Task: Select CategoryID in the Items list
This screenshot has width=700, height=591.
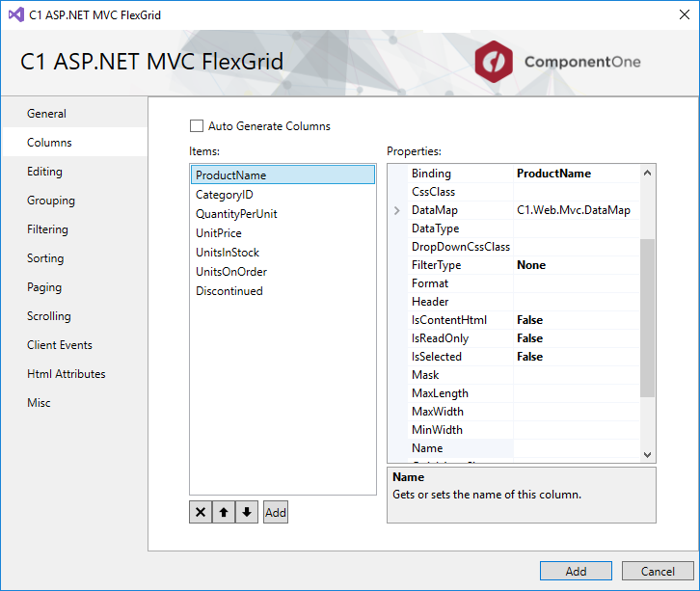Action: point(225,195)
